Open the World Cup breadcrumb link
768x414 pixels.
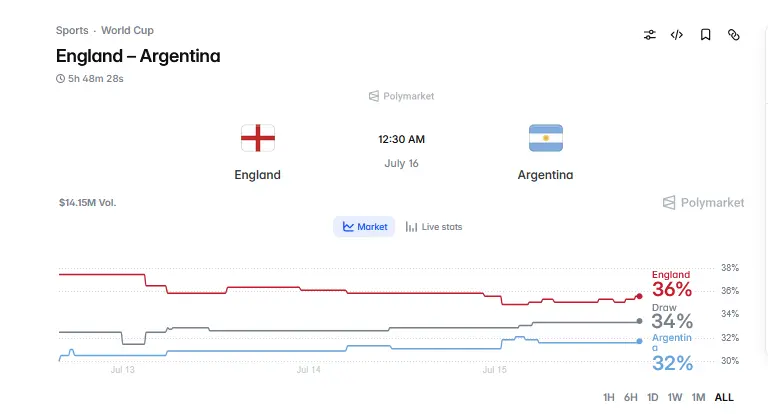127,30
